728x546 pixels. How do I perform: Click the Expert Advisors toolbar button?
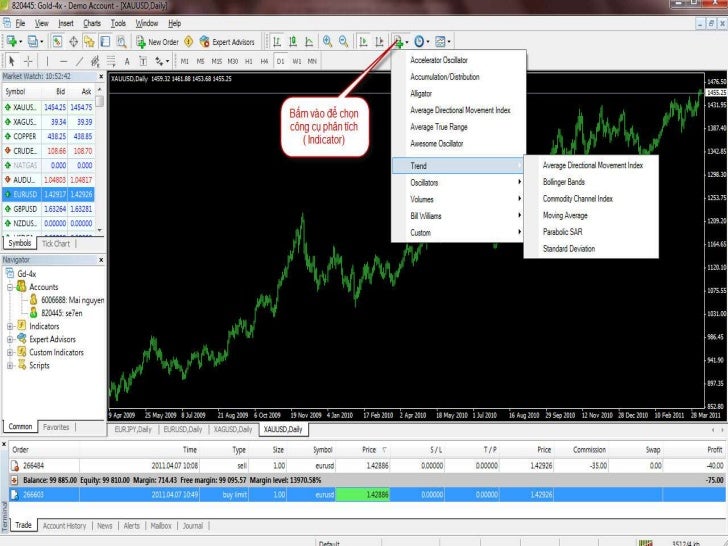pyautogui.click(x=227, y=42)
